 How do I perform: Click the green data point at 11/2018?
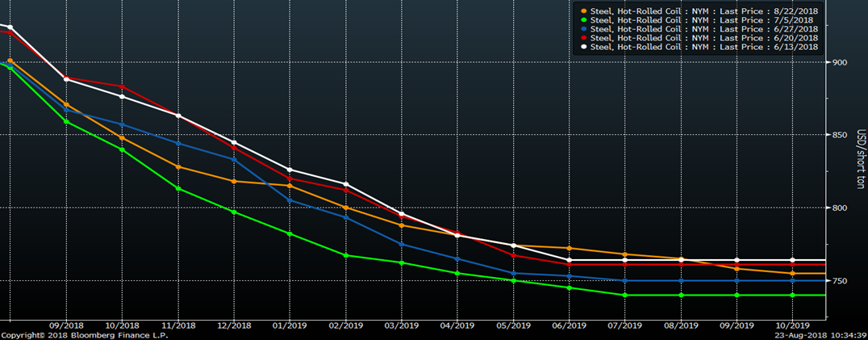tap(177, 189)
